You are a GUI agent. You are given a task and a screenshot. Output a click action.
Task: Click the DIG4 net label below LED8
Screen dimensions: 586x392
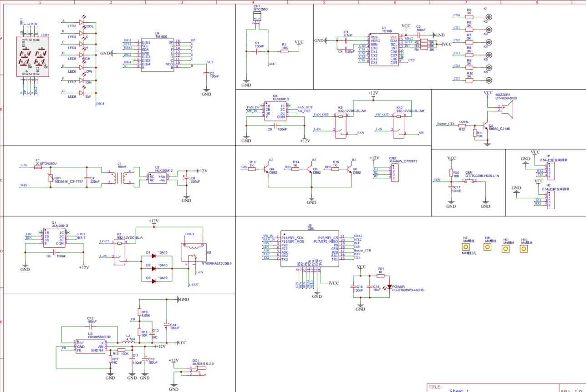click(101, 104)
